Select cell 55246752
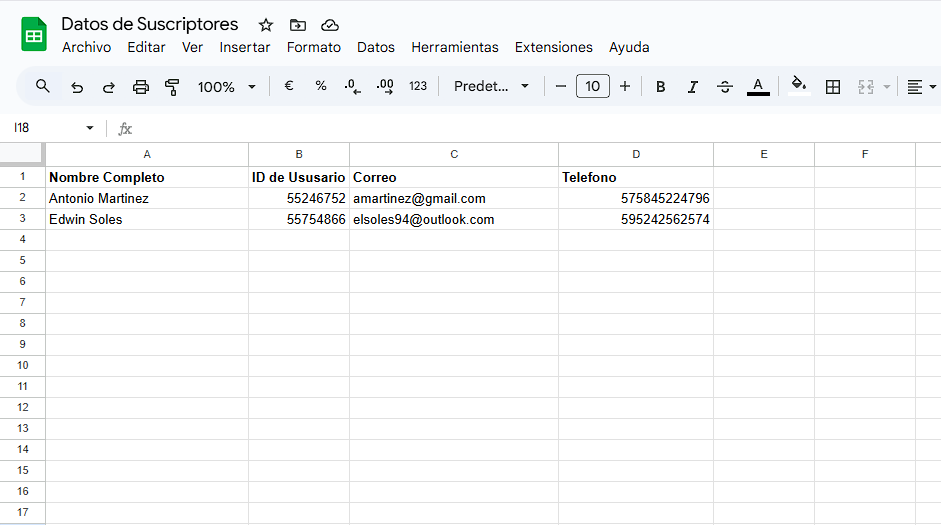 (299, 199)
